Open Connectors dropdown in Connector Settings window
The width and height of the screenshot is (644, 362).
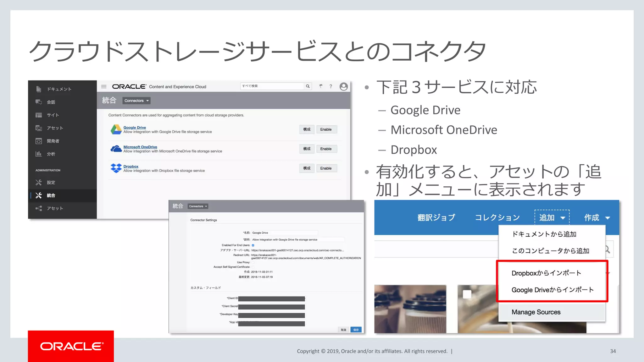(198, 206)
